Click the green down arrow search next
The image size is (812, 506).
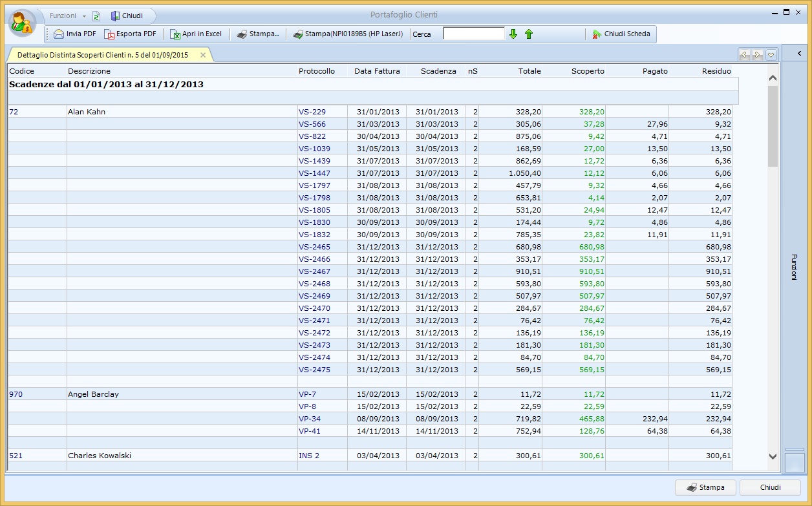(513, 34)
